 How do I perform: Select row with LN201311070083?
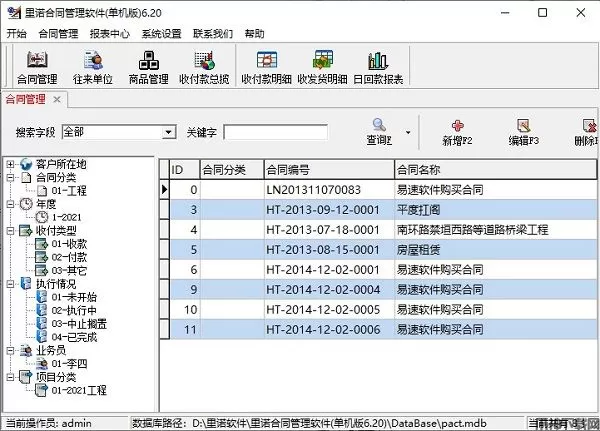coord(383,189)
